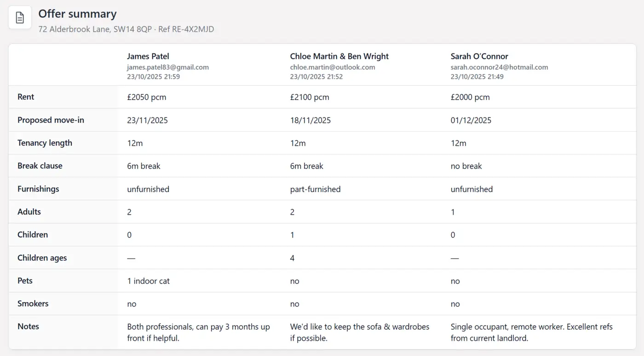Click the part-furnished value for Chloe

click(x=315, y=189)
